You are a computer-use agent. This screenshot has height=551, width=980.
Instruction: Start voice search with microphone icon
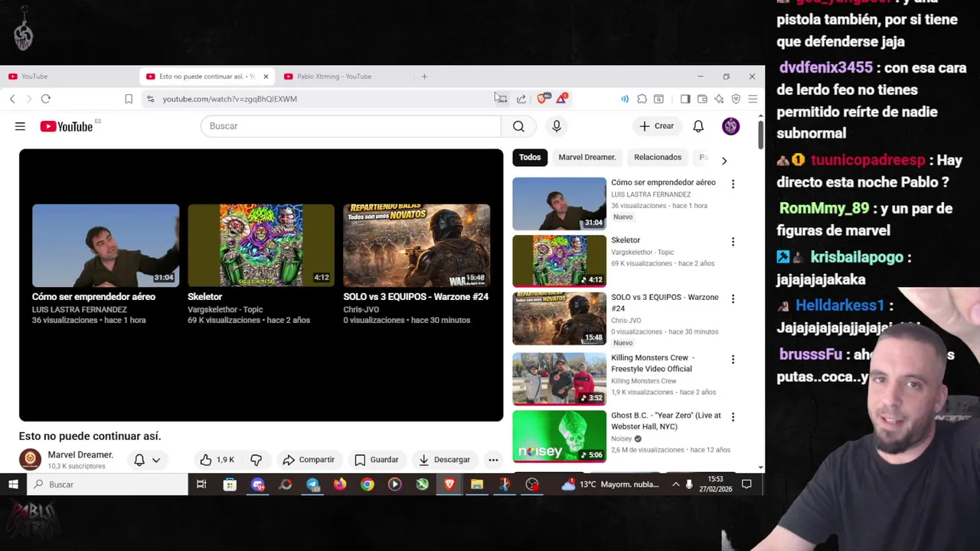coord(557,126)
